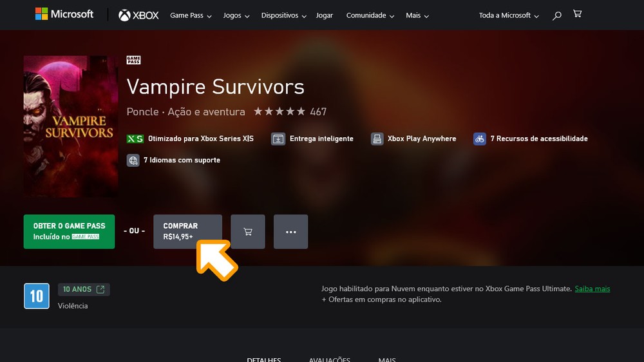
Task: Click the Game Pass badge above the title
Action: [133, 60]
